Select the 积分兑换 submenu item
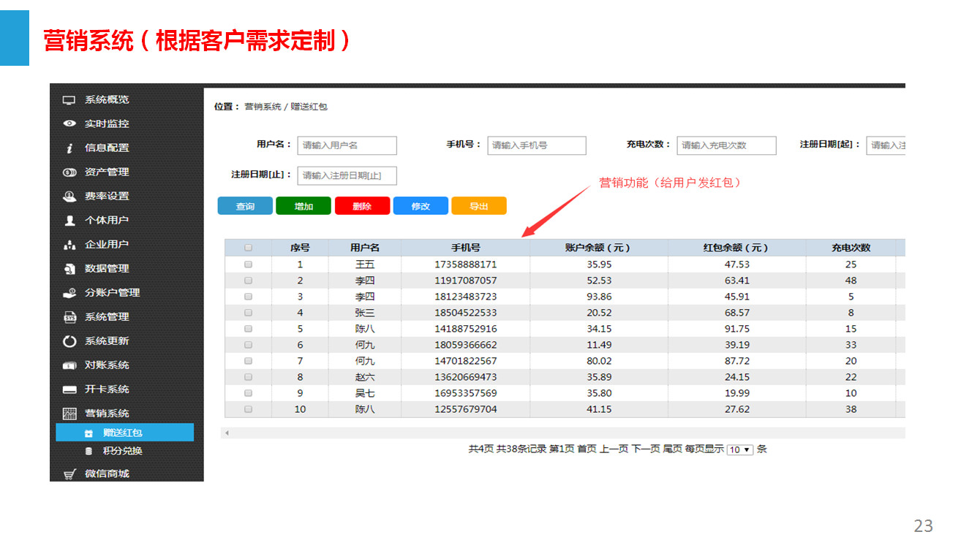The image size is (980, 540). (122, 451)
